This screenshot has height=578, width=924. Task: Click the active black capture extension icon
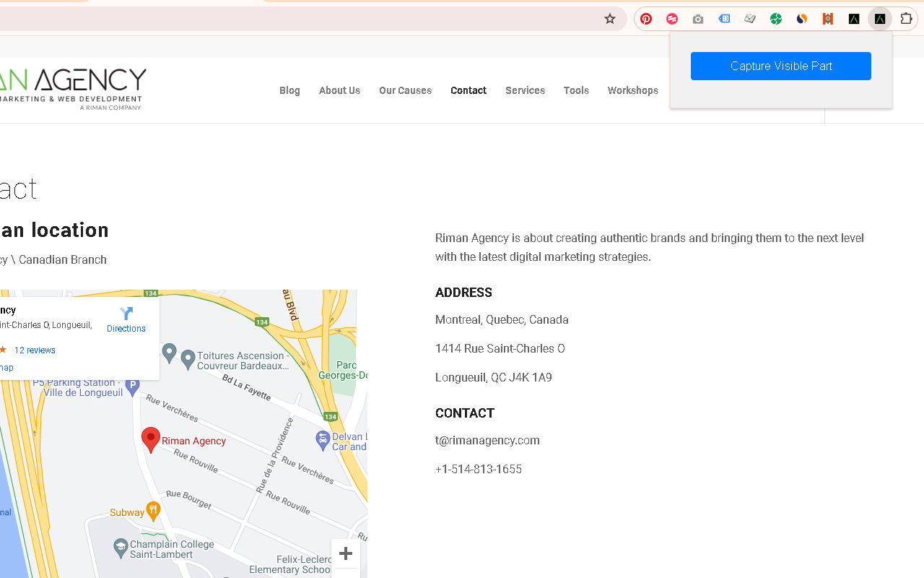[880, 19]
